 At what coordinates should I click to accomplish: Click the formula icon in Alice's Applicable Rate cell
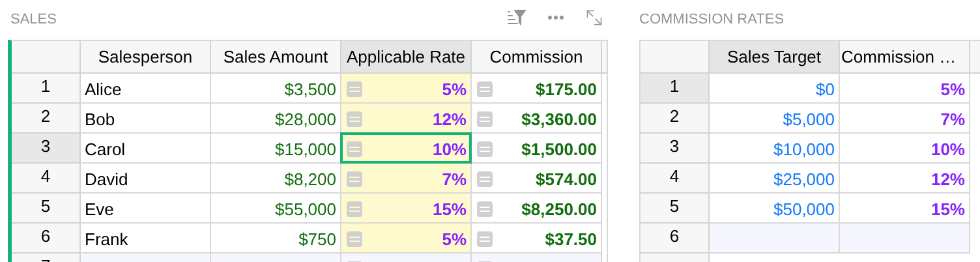[354, 90]
